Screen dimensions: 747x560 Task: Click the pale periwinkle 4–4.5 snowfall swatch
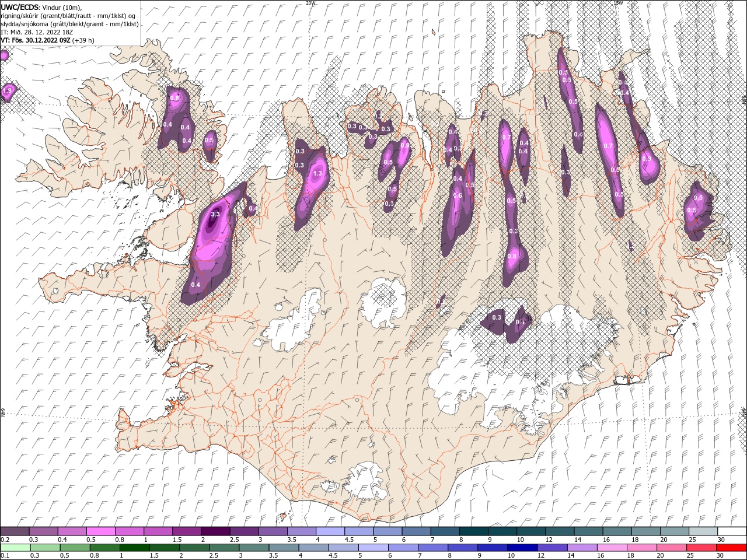point(330,531)
